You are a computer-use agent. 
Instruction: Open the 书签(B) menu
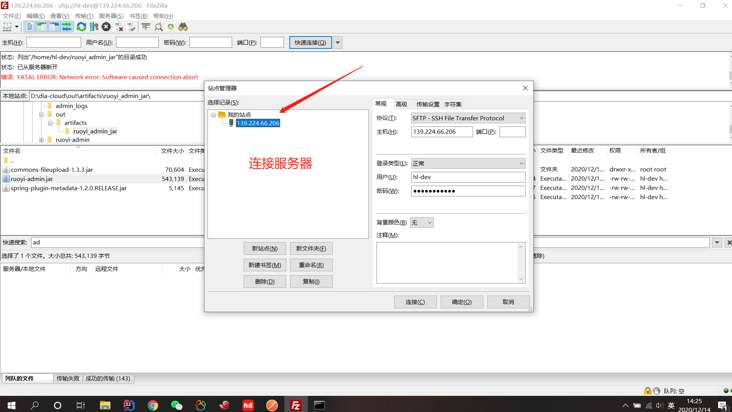139,16
